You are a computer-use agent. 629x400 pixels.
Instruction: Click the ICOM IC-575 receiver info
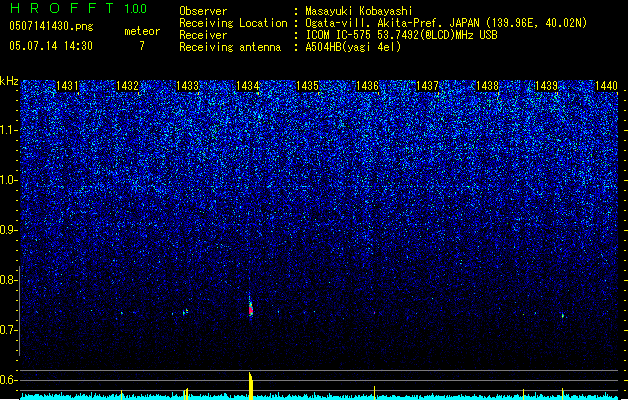pyautogui.click(x=401, y=35)
